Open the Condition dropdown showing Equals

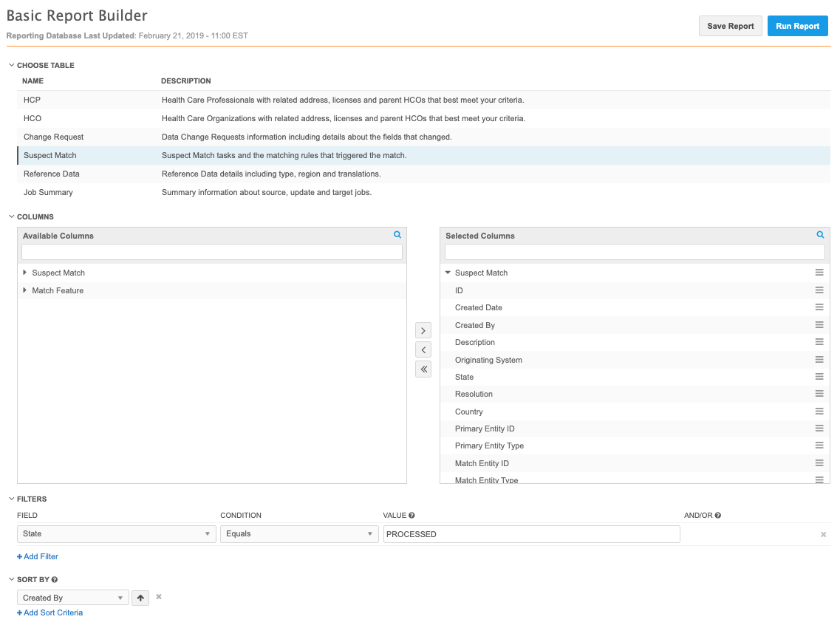point(299,533)
